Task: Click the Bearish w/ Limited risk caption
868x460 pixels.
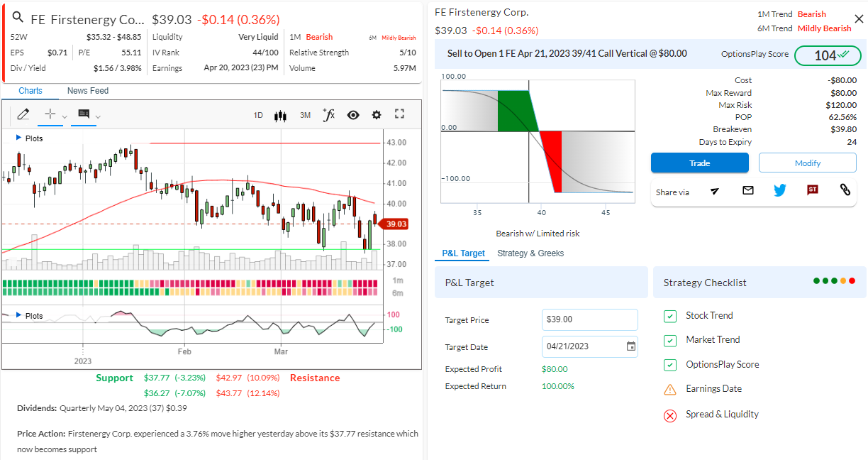Action: [538, 233]
